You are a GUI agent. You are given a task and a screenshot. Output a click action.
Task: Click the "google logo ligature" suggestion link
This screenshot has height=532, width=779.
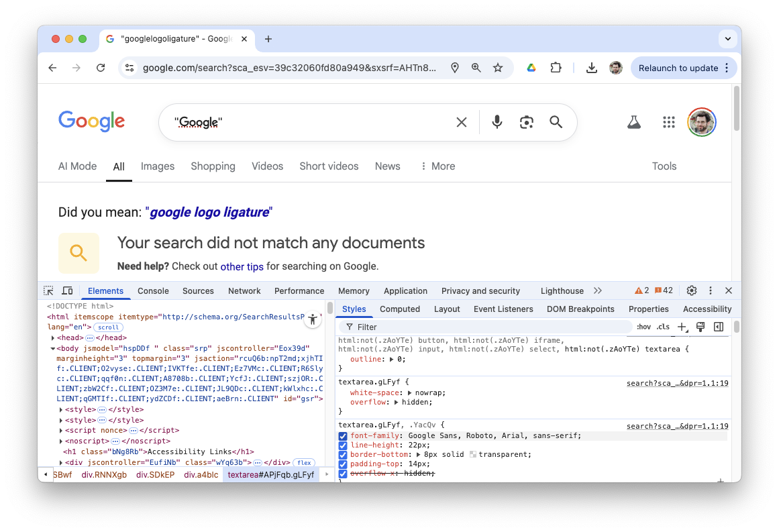pos(209,213)
